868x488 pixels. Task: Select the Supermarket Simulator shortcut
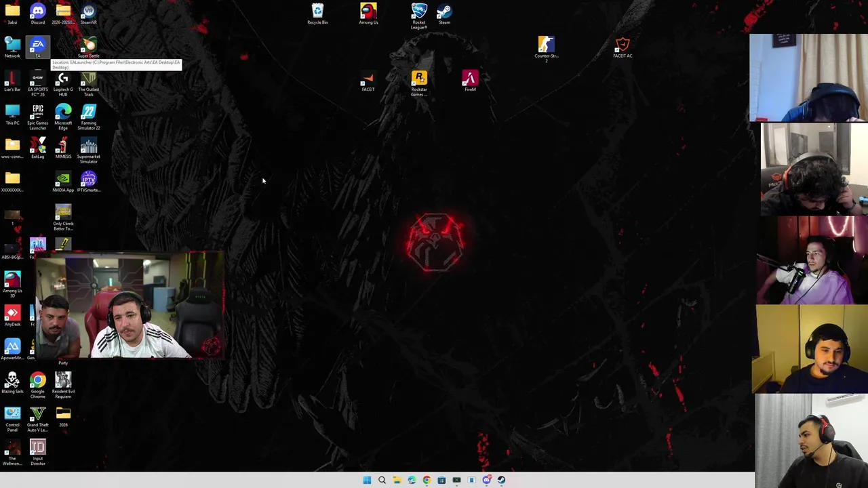[88, 150]
